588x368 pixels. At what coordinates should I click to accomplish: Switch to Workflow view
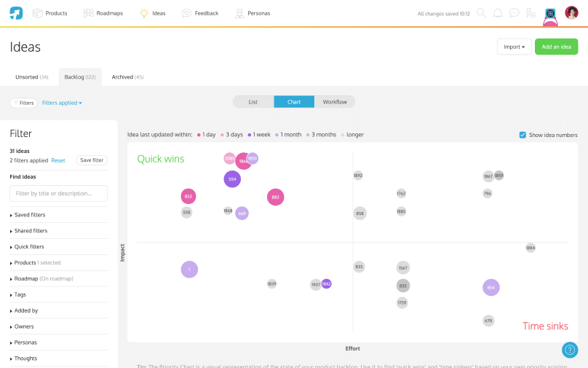click(335, 102)
